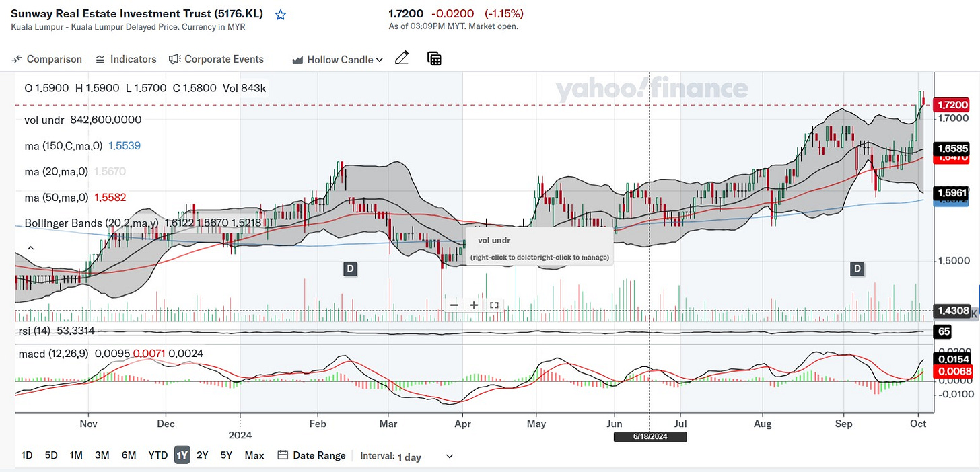Select the 6M time range
This screenshot has width=980, height=472.
coord(129,455)
